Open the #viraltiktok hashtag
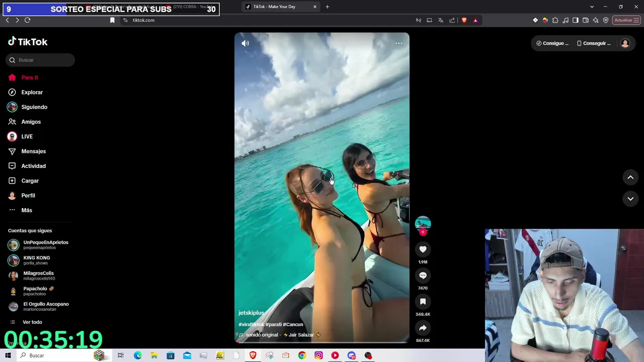 click(x=251, y=324)
